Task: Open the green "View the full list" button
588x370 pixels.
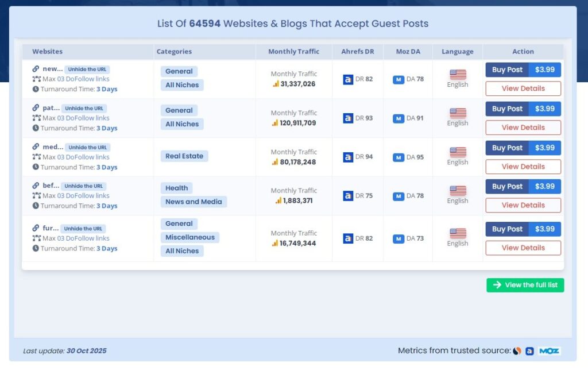Action: point(525,285)
